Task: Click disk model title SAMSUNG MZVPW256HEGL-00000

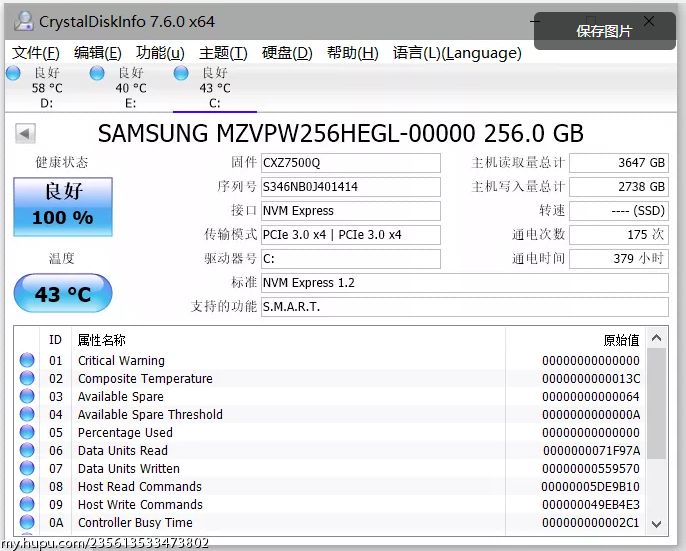Action: pyautogui.click(x=286, y=133)
